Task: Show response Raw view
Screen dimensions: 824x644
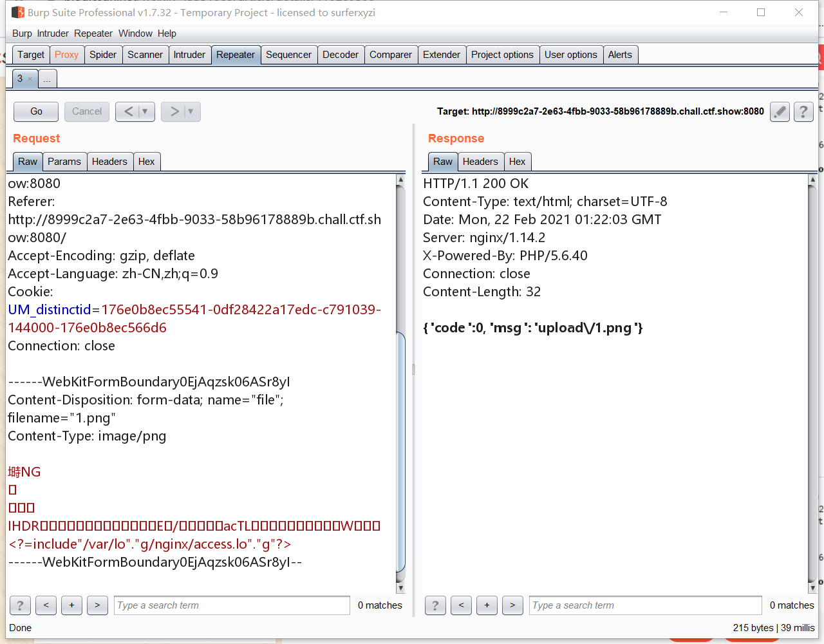Action: coord(443,162)
